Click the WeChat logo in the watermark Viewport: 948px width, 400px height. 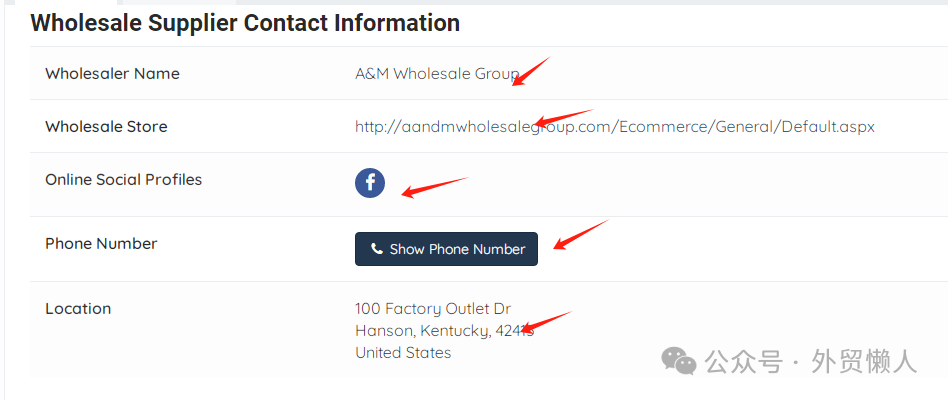(681, 361)
